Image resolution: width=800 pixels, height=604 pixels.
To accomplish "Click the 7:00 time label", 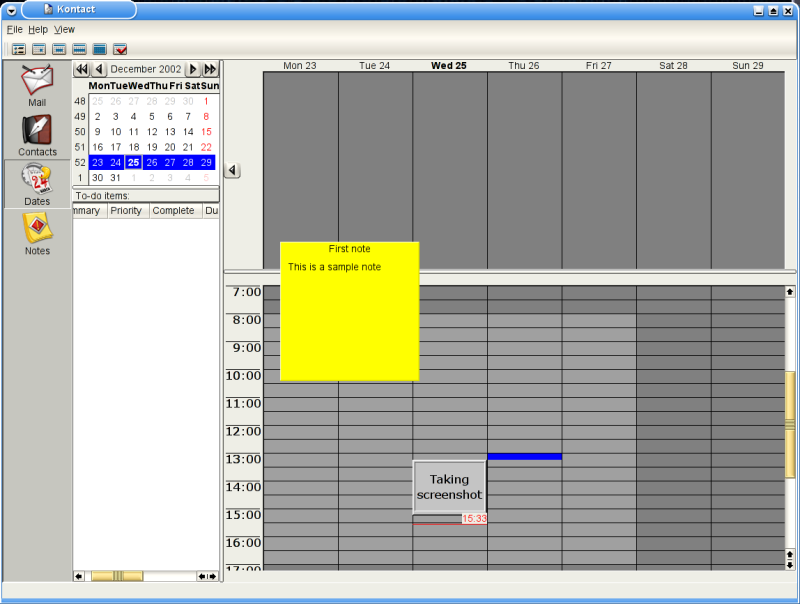I will tap(246, 292).
